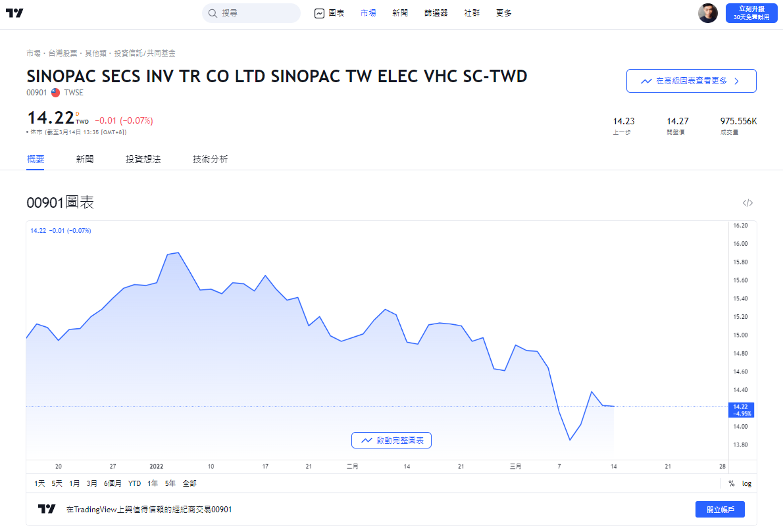783x532 pixels.
Task: Select the 3月 time range
Action: [92, 483]
